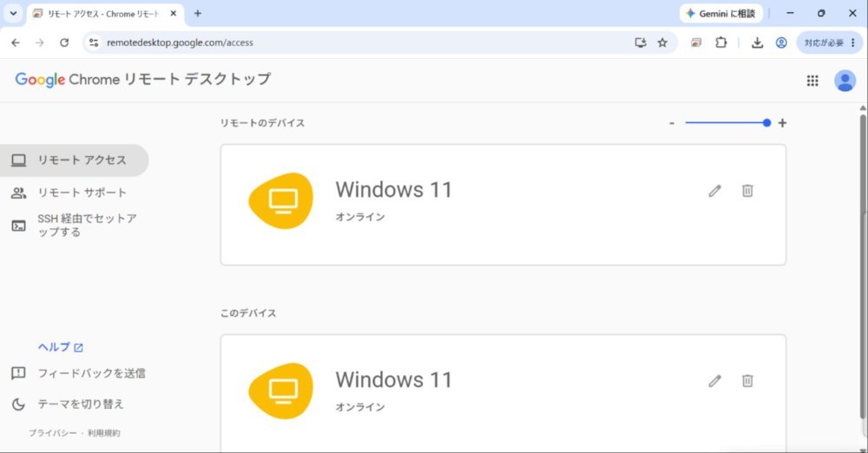Bookmark this page with the star icon
The height and width of the screenshot is (453, 868).
point(662,43)
